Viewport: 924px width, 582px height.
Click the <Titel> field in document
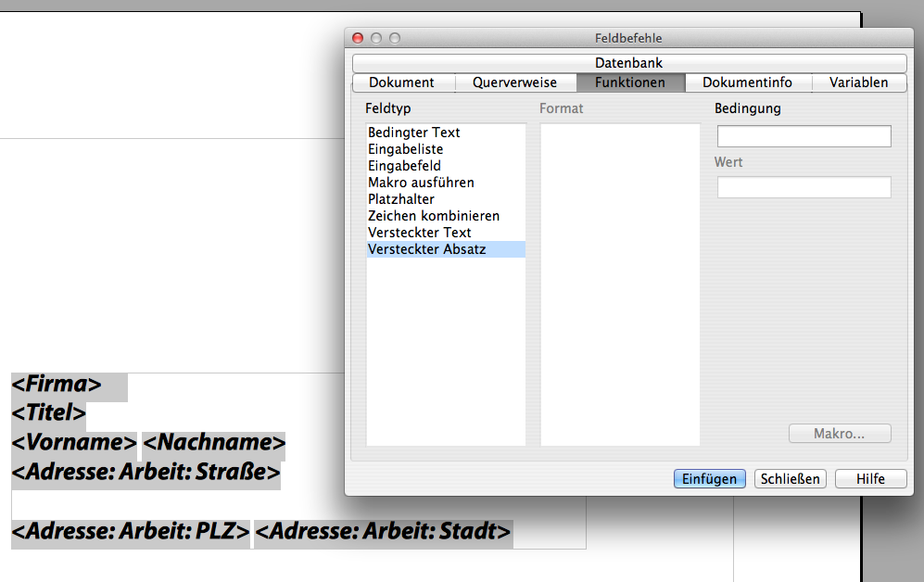click(x=49, y=413)
